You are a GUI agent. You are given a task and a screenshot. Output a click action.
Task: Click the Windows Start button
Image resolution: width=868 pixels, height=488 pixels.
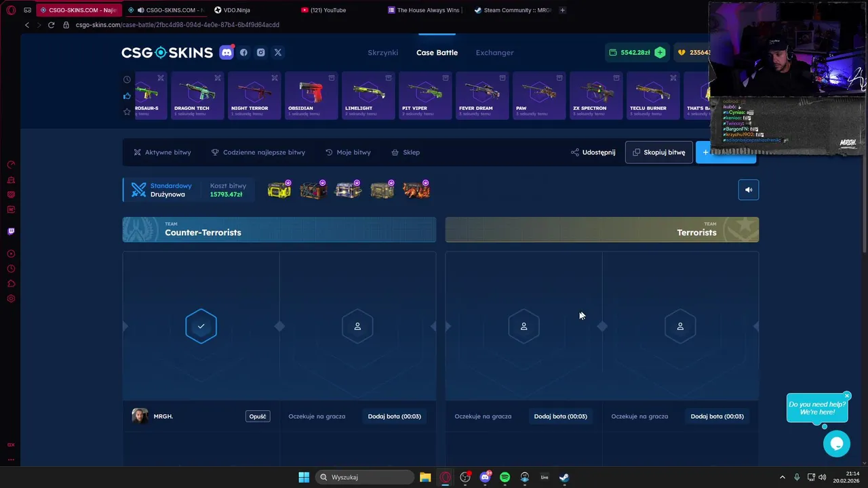click(x=304, y=477)
